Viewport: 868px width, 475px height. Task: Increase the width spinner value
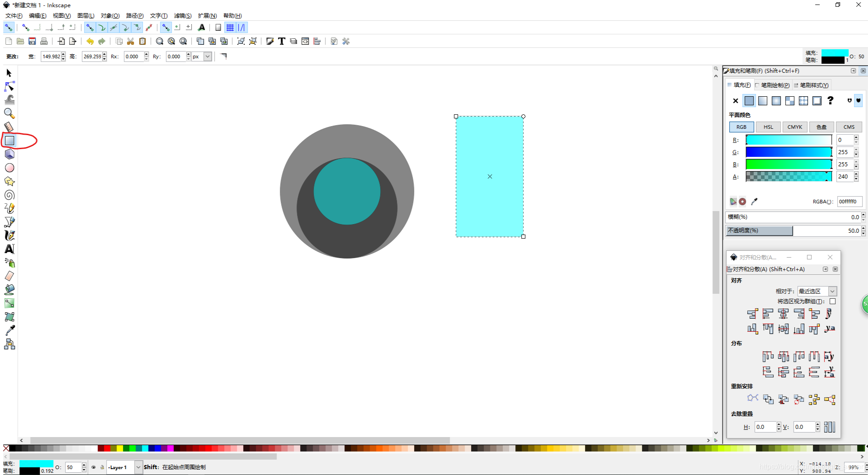tap(63, 54)
